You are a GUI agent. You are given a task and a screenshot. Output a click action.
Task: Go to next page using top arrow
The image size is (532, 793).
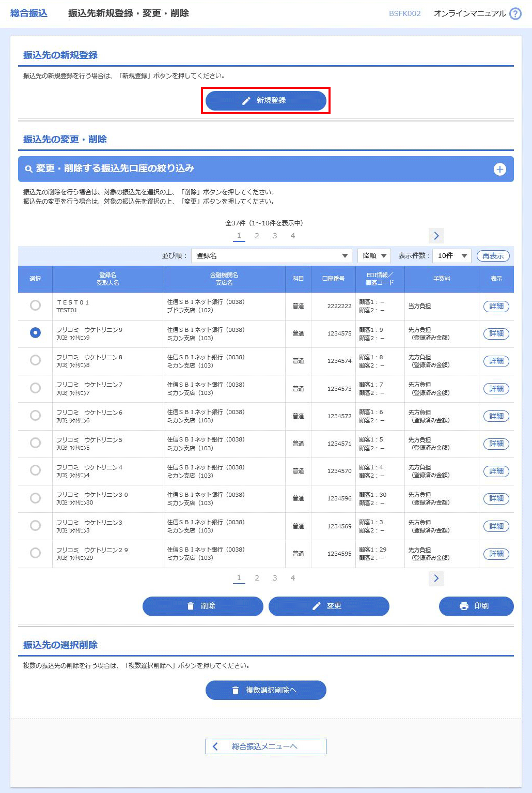click(436, 236)
